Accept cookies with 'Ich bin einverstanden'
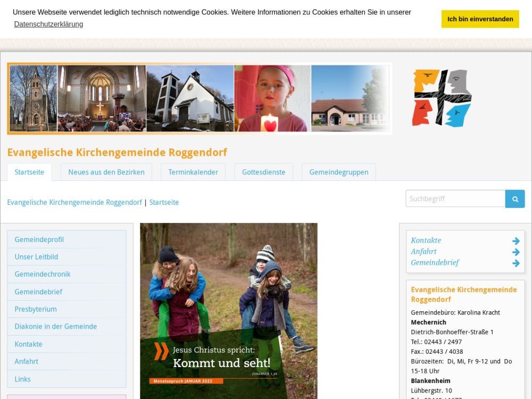The image size is (532, 399). [480, 19]
